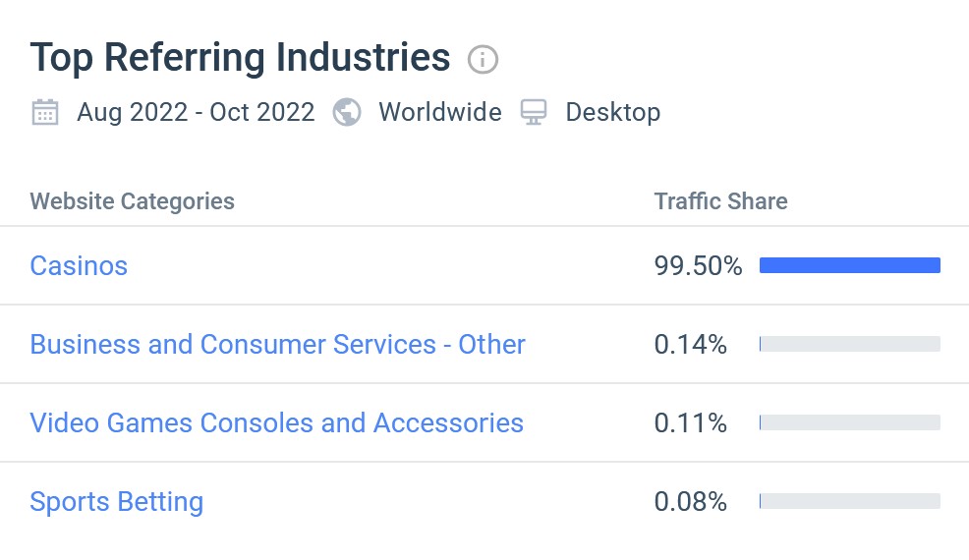Screen dimensions: 969x560
Task: Visit the Sports Betting category link
Action: [116, 501]
